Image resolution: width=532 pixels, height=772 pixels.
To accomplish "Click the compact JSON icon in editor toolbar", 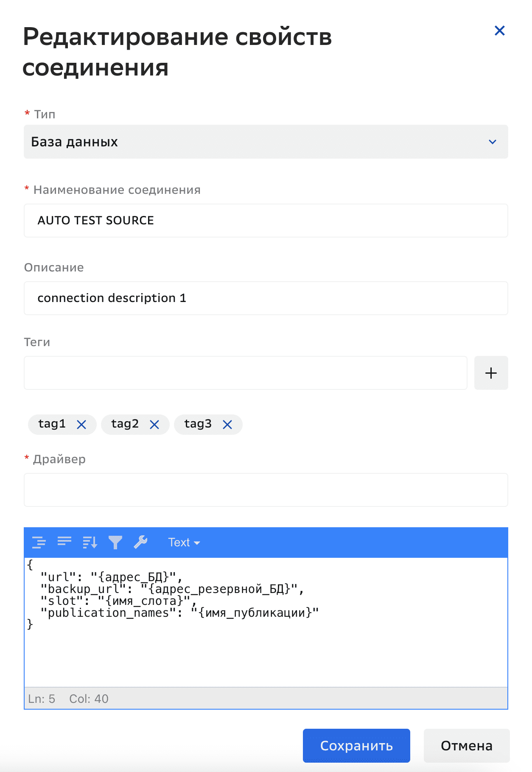I will (x=64, y=542).
